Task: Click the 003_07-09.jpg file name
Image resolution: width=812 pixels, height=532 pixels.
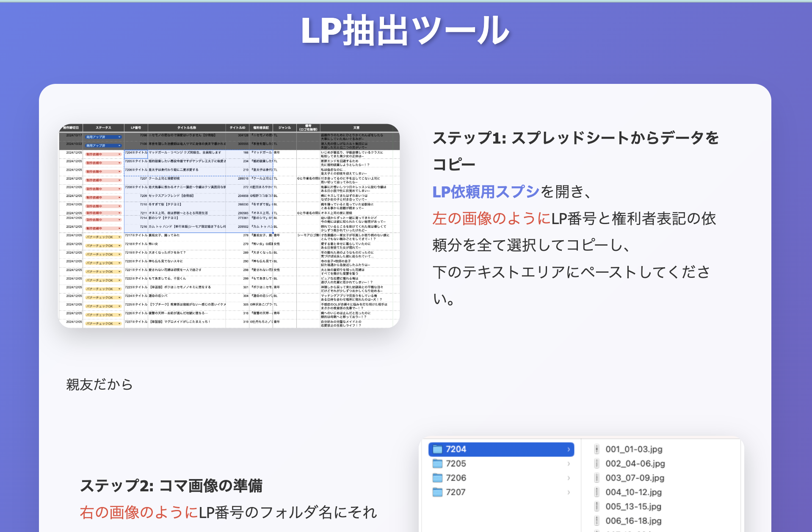Action: click(635, 478)
